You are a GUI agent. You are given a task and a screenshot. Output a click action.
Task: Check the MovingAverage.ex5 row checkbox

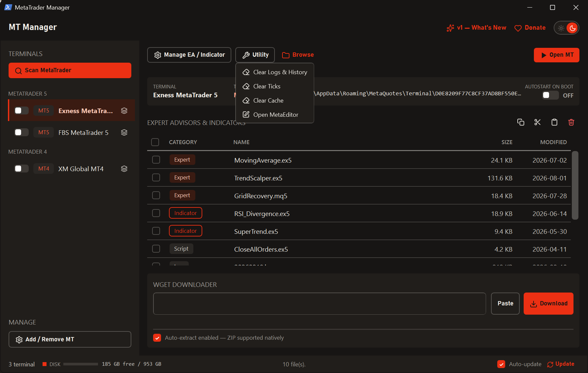coord(156,160)
